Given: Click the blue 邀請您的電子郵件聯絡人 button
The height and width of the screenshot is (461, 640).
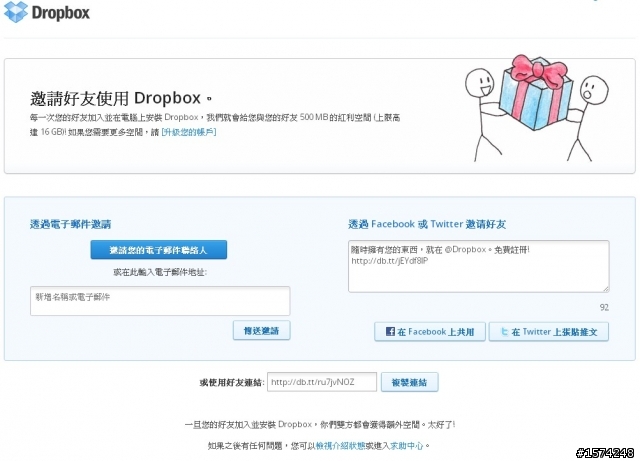Looking at the screenshot, I should (158, 249).
